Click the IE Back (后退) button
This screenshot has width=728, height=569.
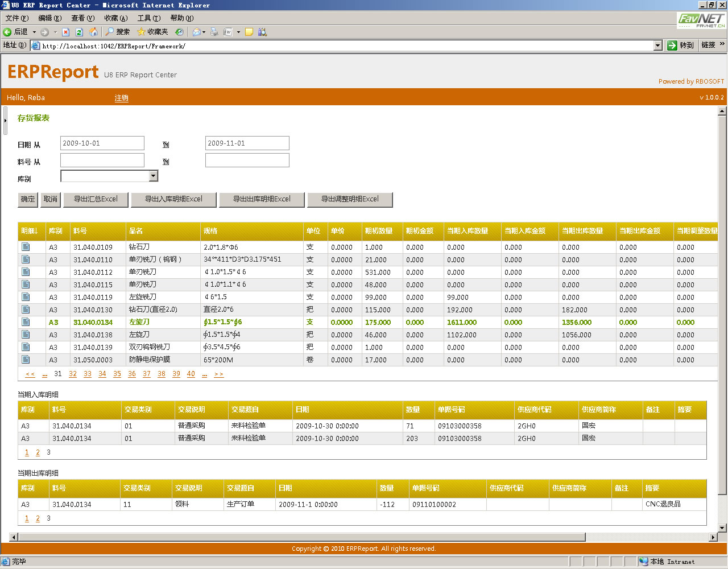click(x=15, y=32)
